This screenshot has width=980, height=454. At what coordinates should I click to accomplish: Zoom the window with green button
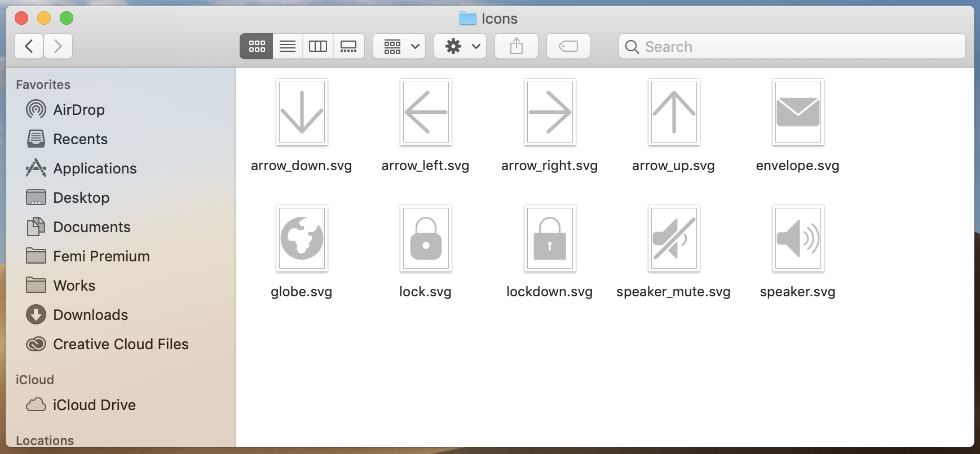[67, 18]
